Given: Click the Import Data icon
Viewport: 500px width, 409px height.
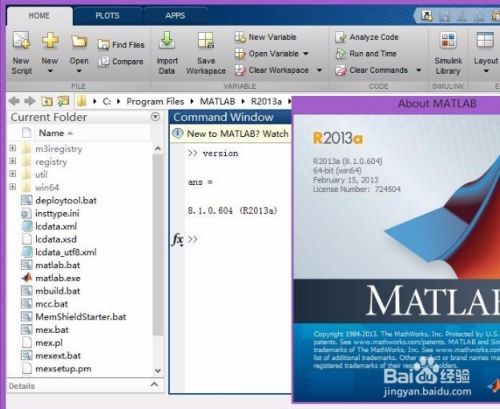Looking at the screenshot, I should tap(167, 40).
